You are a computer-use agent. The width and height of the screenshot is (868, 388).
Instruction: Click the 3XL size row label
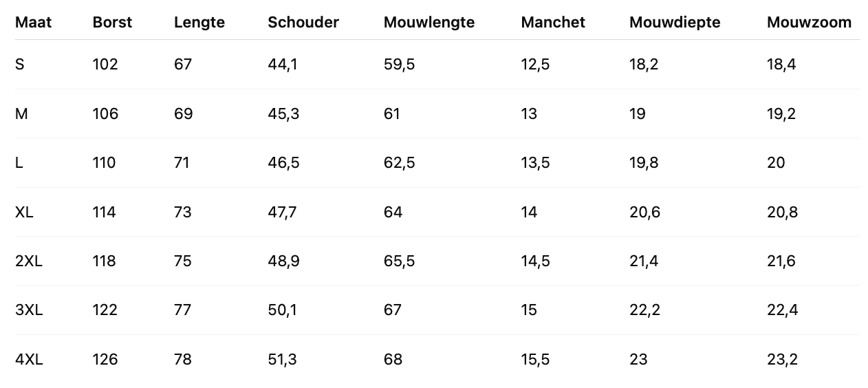point(29,310)
